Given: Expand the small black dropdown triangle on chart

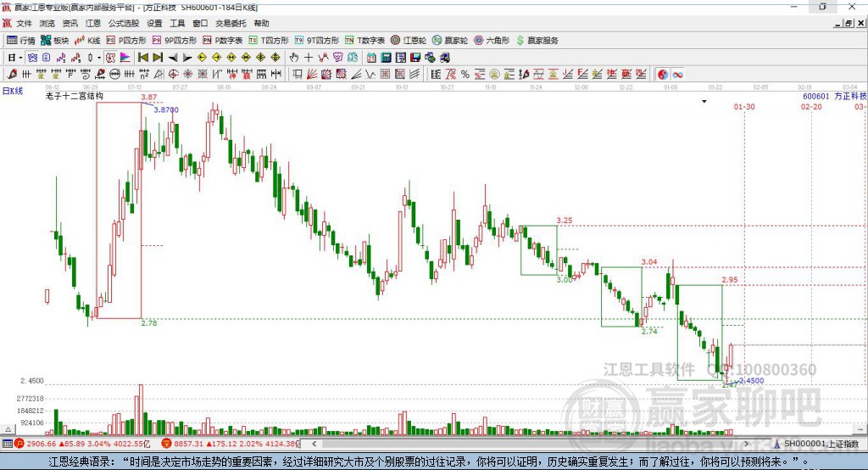Looking at the screenshot, I should coord(704,102).
